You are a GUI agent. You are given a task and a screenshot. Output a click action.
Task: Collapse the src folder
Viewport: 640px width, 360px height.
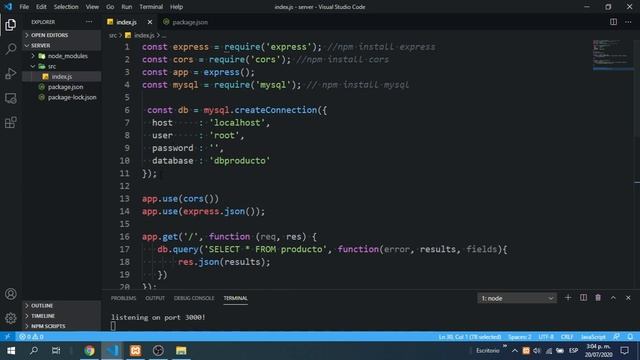(61, 66)
